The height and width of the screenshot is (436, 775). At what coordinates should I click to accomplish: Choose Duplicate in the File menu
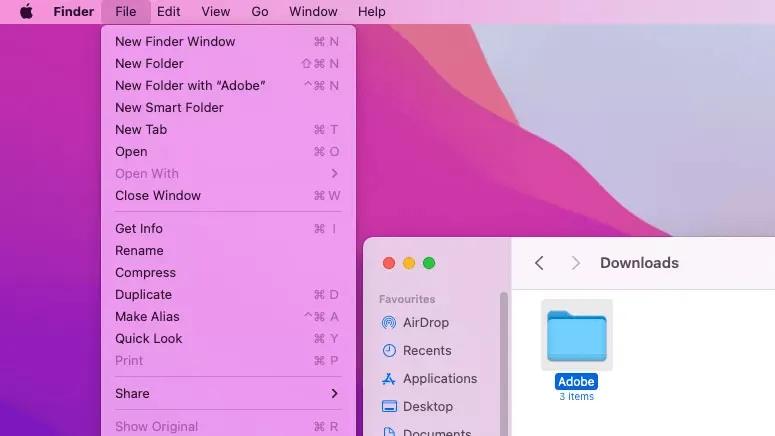(x=143, y=295)
